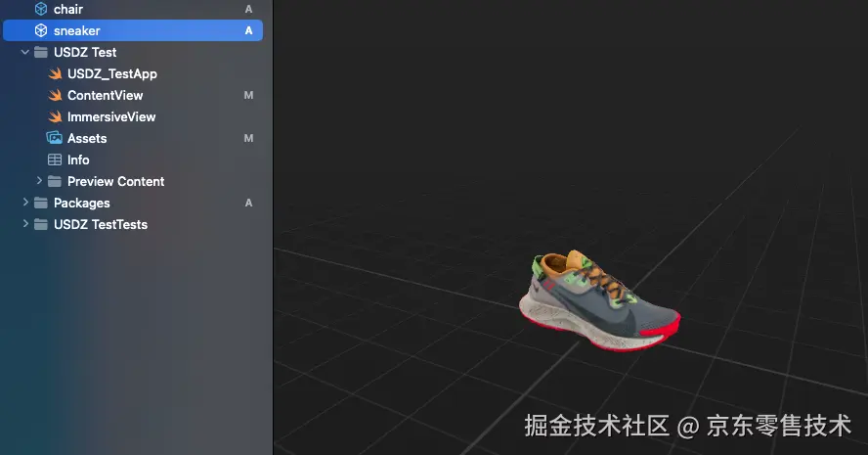Open the Assets catalog
Image resolution: width=868 pixels, height=455 pixels.
tap(87, 139)
